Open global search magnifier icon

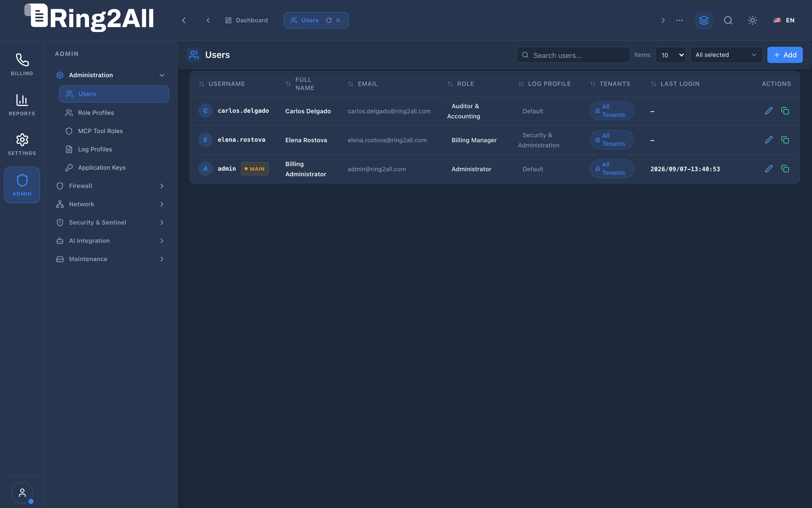(x=728, y=20)
